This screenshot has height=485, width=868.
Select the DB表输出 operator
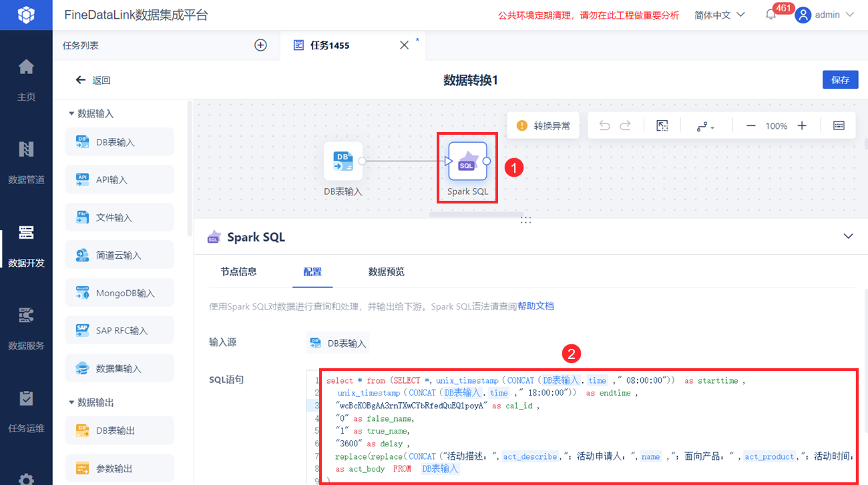click(x=120, y=430)
